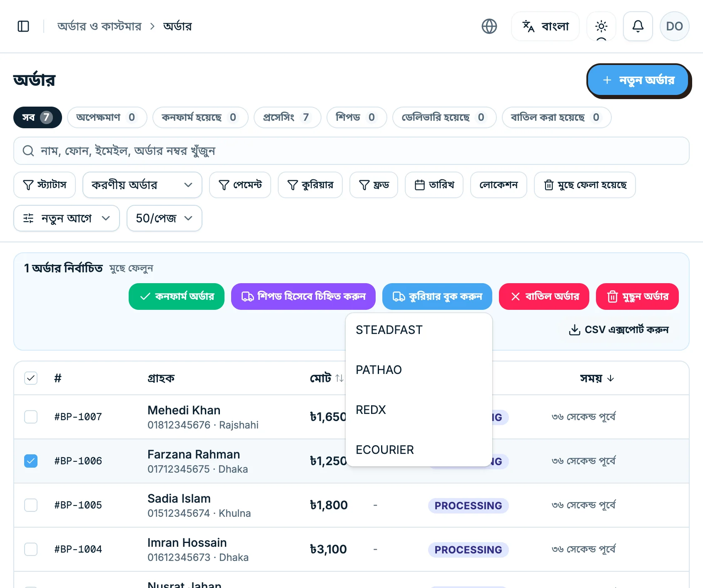Select the বাতিল করা হয়েছে tab

coord(557,117)
